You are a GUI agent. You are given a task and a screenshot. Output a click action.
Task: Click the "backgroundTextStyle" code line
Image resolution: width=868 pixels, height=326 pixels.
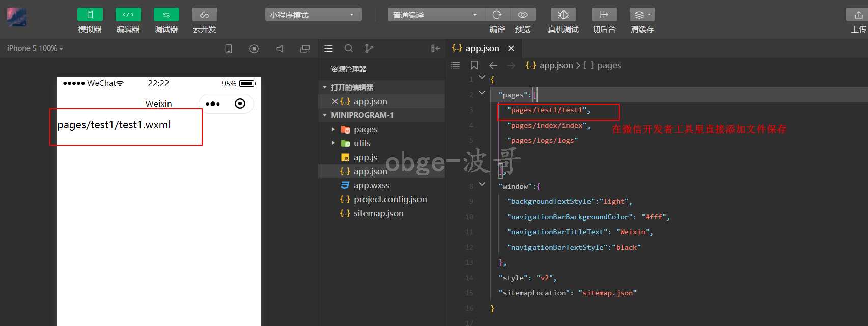[x=570, y=201]
